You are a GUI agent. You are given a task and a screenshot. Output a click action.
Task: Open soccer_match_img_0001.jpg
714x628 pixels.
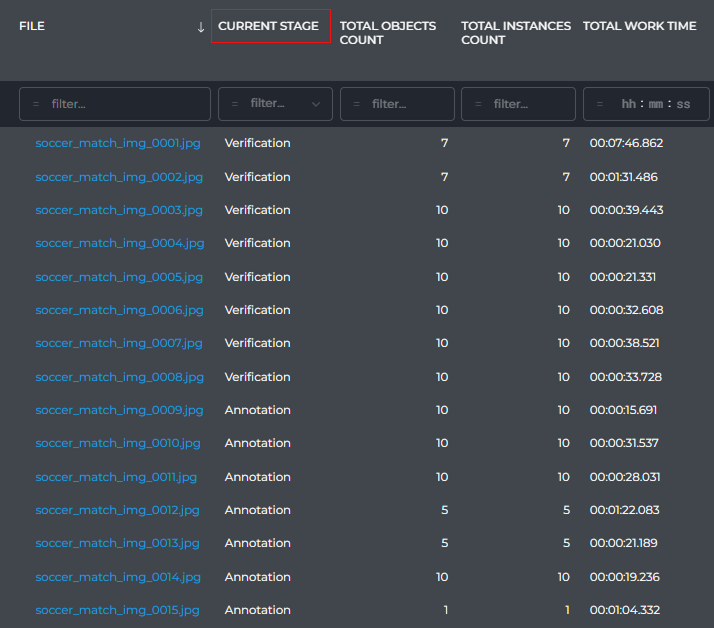click(118, 143)
